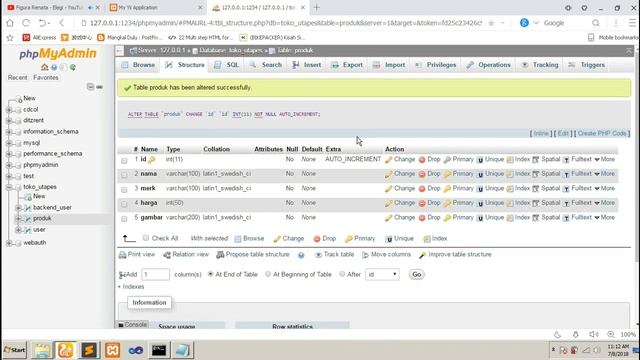The image size is (640, 360).
Task: Open the More dropdown for gambar row
Action: [x=604, y=218]
